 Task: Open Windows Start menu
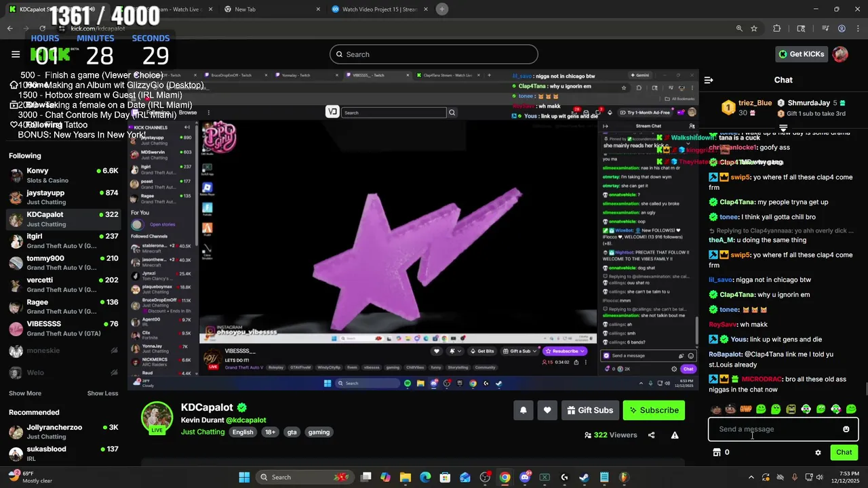[244, 477]
